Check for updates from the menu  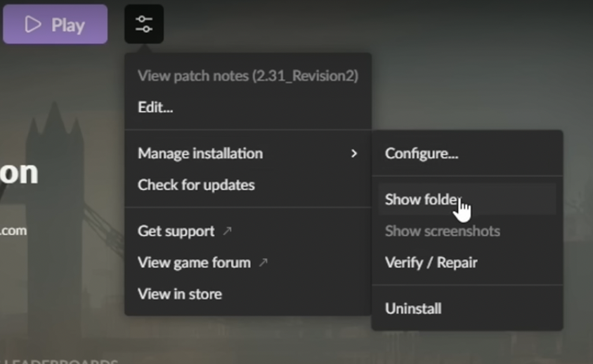pos(196,185)
